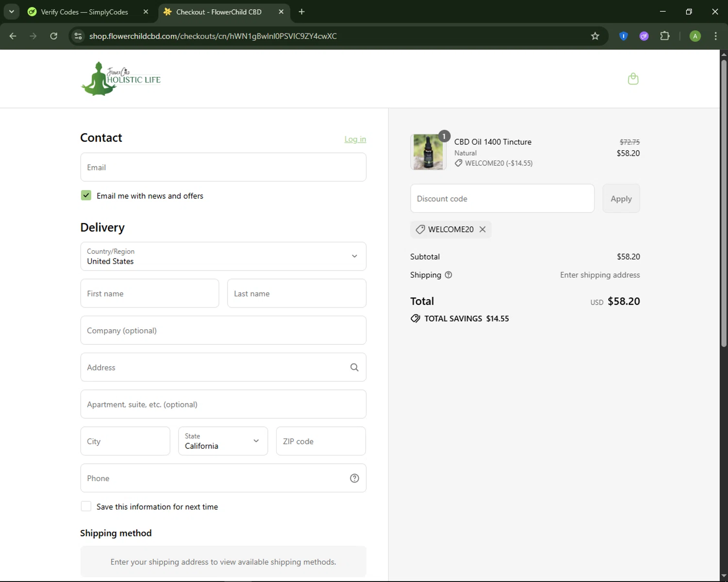
Task: Click the Last name field
Action: (x=297, y=293)
